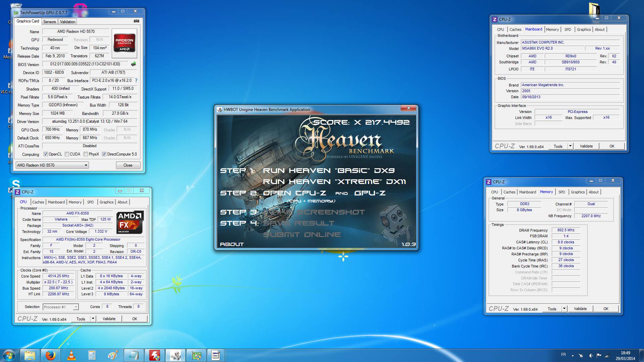The height and width of the screenshot is (362, 644).
Task: Open Calculator from the taskbar
Action: point(92,355)
